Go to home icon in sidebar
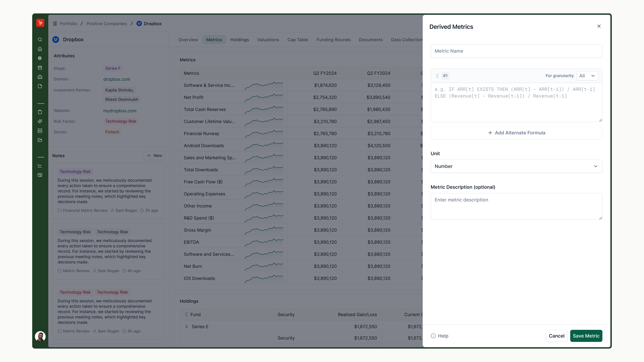This screenshot has height=362, width=644. (40, 49)
